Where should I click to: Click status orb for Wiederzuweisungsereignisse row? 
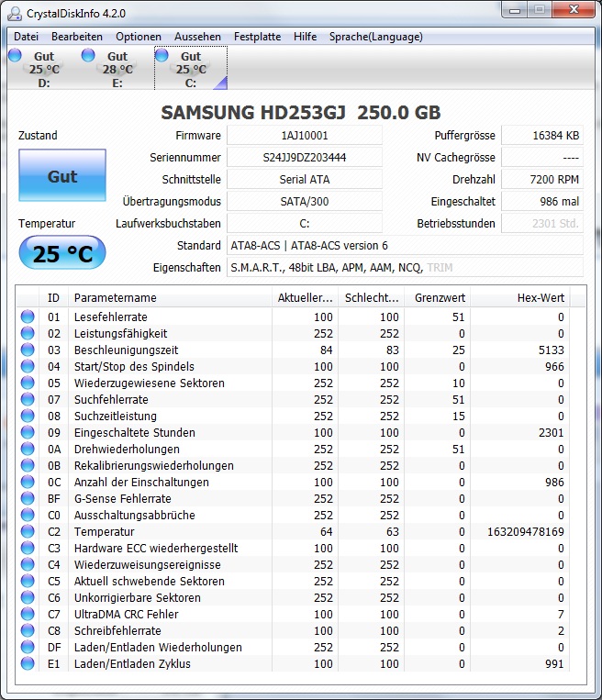point(28,564)
